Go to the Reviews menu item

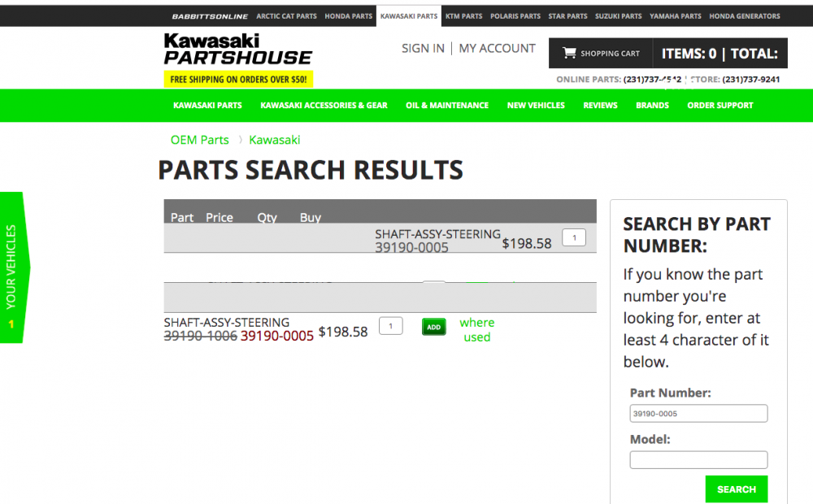click(x=600, y=105)
